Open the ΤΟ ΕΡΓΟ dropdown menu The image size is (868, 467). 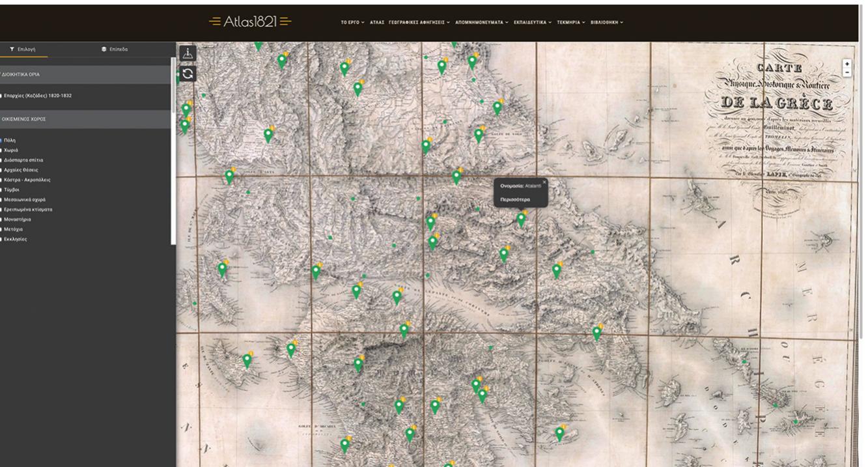pyautogui.click(x=352, y=22)
